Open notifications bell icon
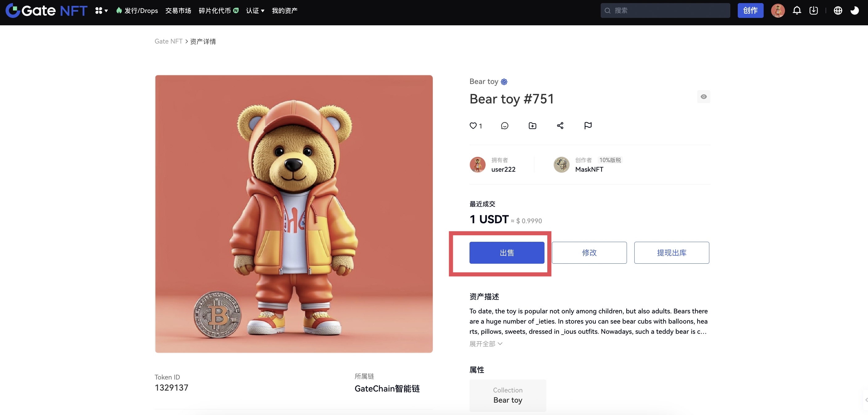This screenshot has height=415, width=868. (x=797, y=10)
